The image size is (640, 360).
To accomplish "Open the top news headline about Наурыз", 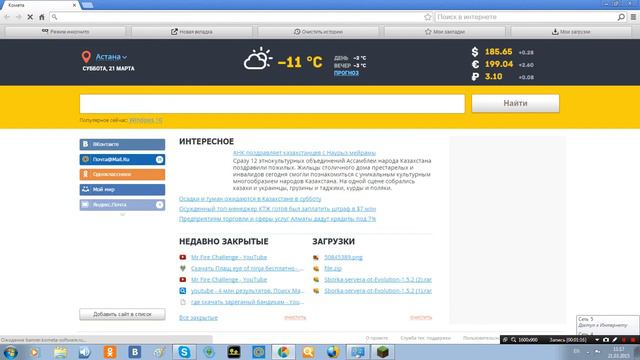I will (304, 153).
